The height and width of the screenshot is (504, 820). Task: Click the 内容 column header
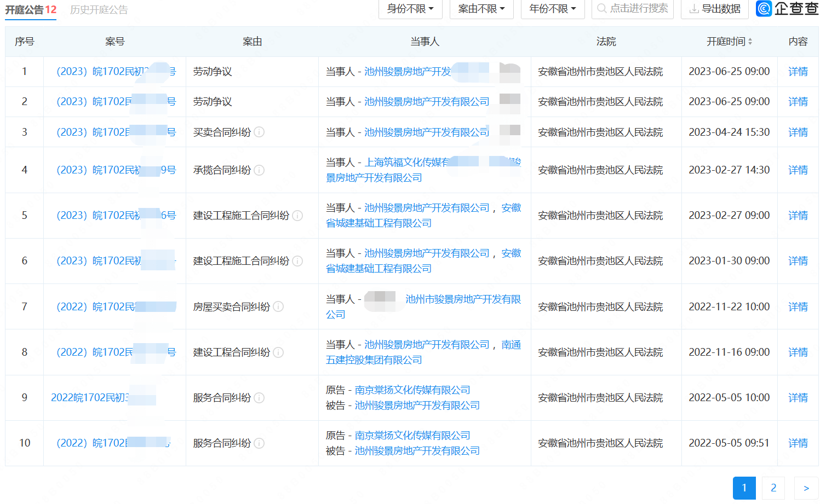[798, 42]
